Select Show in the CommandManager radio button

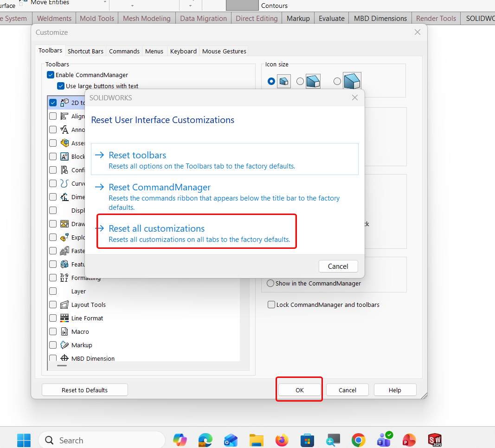tap(270, 283)
